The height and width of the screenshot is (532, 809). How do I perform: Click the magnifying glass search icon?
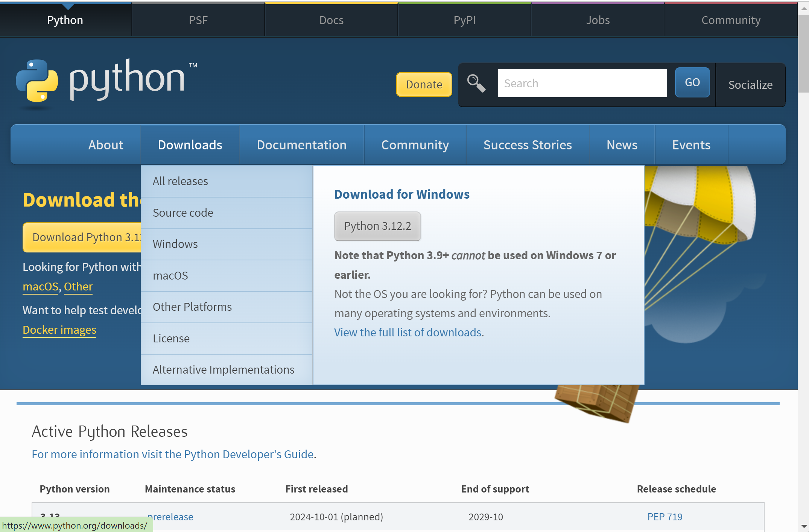[x=476, y=83]
